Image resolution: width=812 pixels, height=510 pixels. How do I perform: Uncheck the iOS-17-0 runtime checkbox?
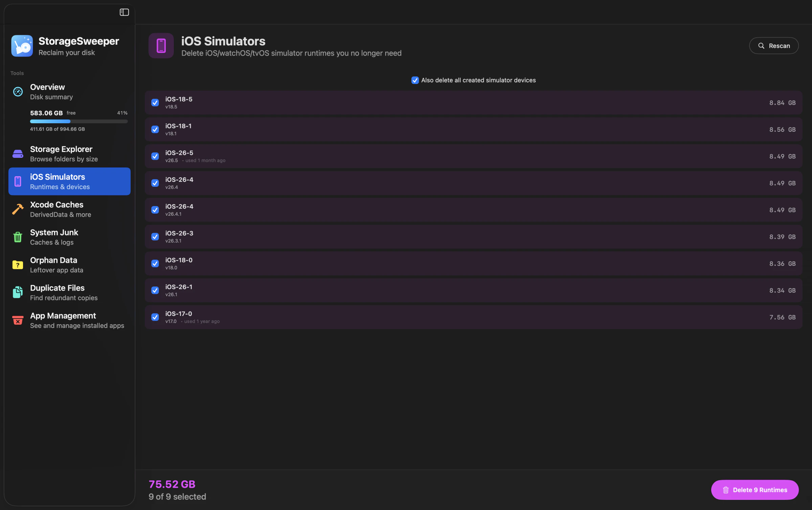pos(155,317)
